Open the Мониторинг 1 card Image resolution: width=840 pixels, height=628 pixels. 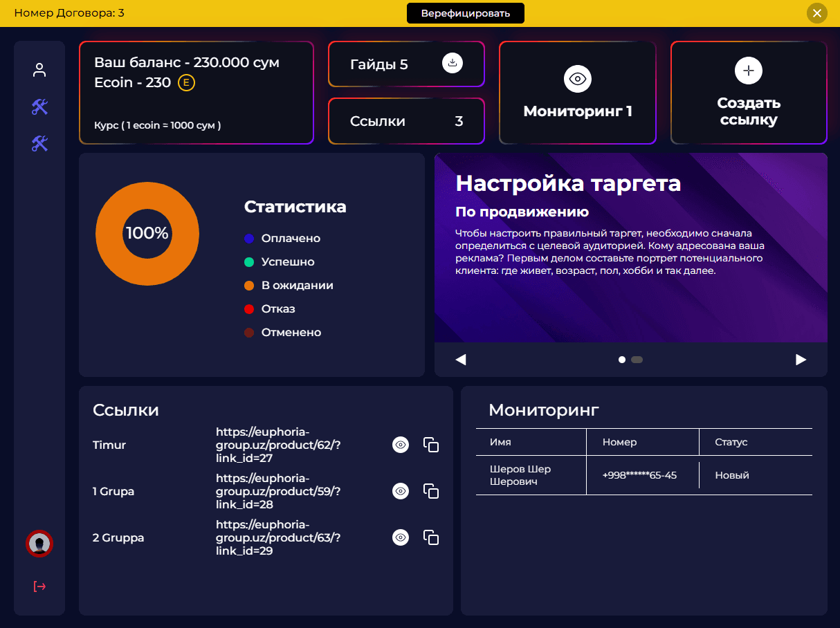(x=577, y=93)
